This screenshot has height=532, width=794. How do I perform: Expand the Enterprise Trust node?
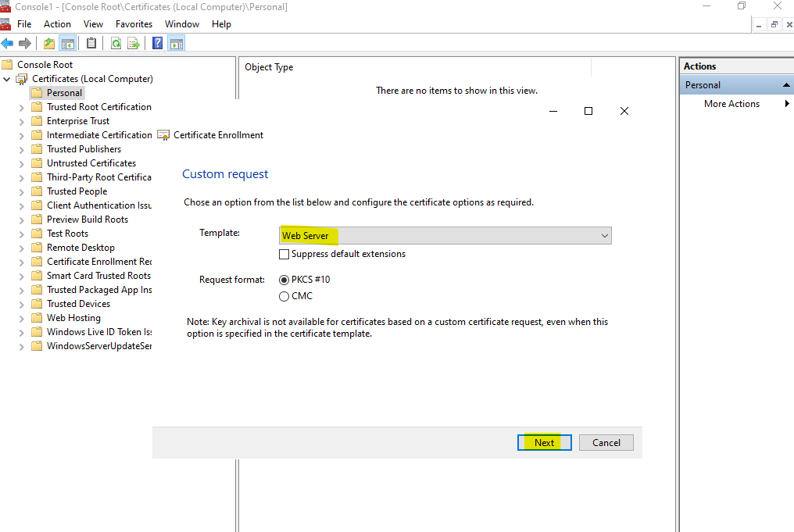pos(21,122)
